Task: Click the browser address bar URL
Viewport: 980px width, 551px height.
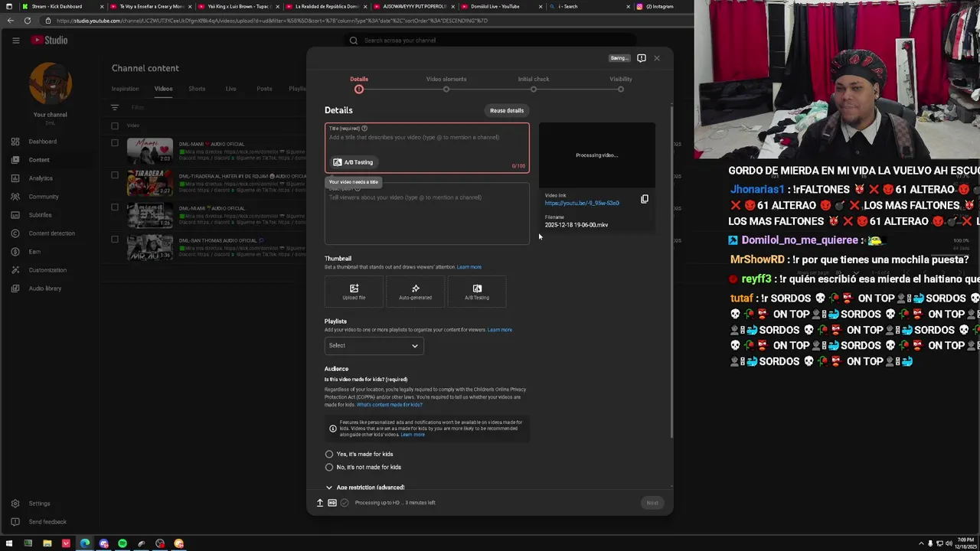Action: coord(272,21)
